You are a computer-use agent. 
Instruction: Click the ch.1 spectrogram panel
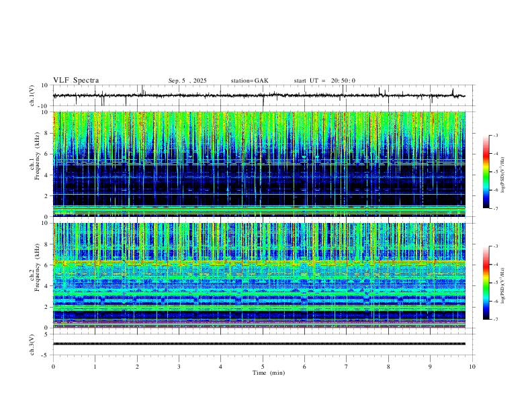pyautogui.click(x=259, y=164)
